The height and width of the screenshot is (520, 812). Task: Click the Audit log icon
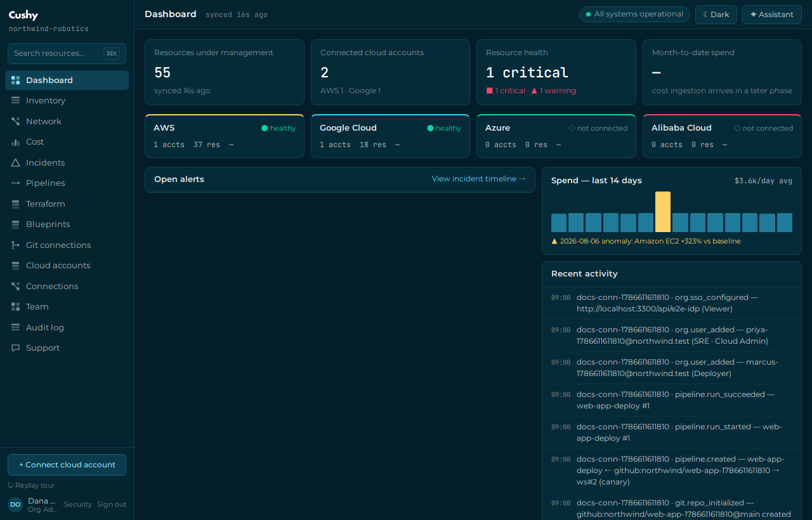[16, 327]
